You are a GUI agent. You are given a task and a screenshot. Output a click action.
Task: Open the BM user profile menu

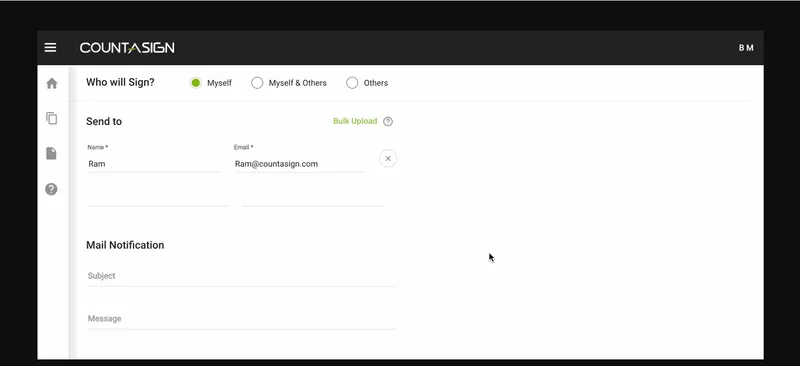click(x=746, y=48)
